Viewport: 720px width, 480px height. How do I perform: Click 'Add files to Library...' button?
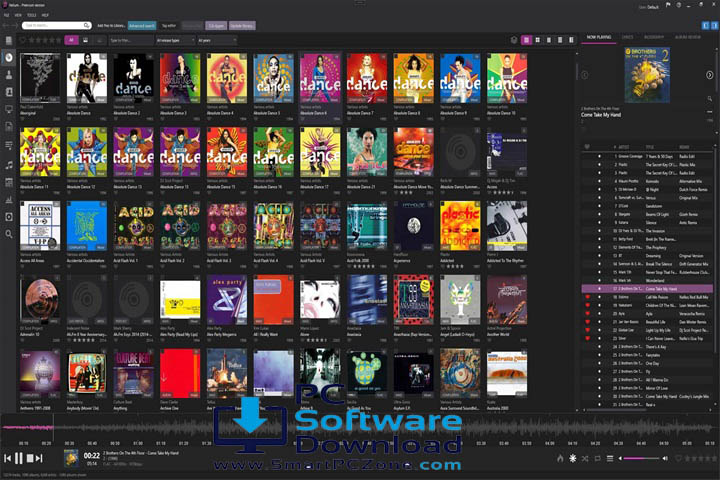pyautogui.click(x=111, y=26)
